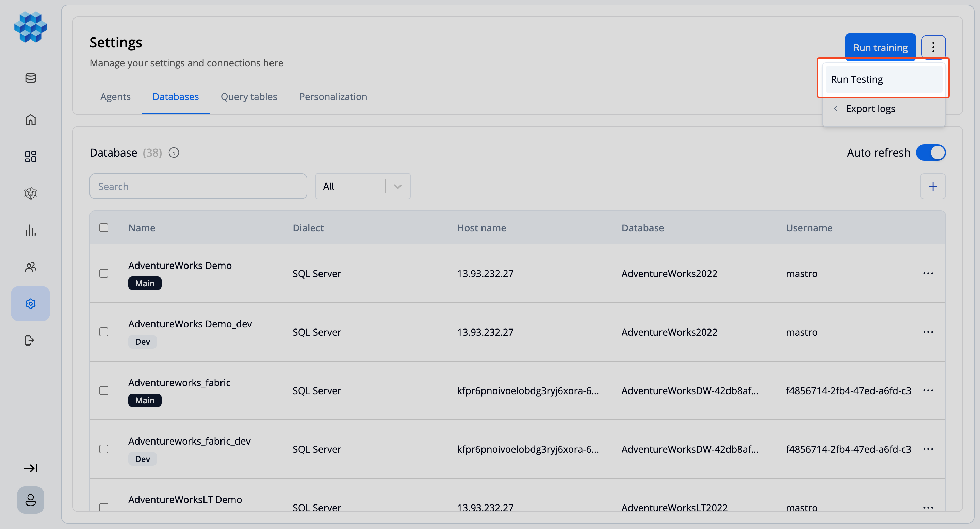
Task: Click the (38) database count
Action: pyautogui.click(x=152, y=153)
